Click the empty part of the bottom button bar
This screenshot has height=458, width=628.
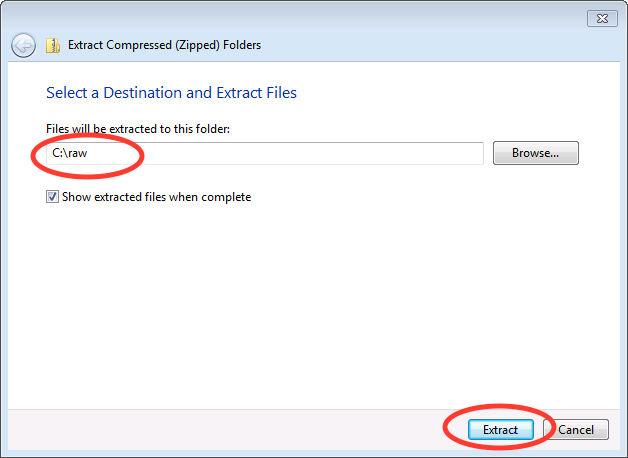coord(224,430)
